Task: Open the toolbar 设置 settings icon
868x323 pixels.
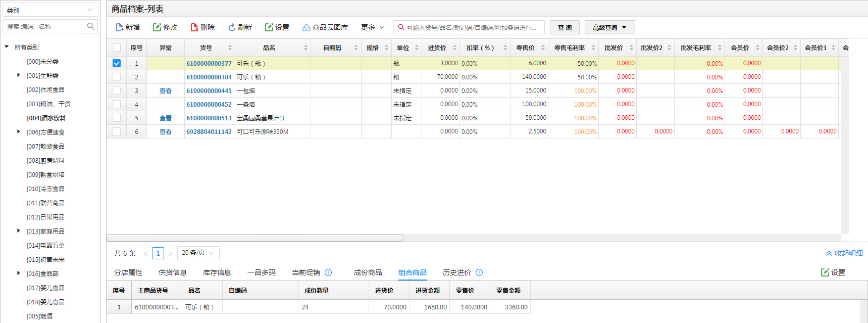Action: coord(269,27)
